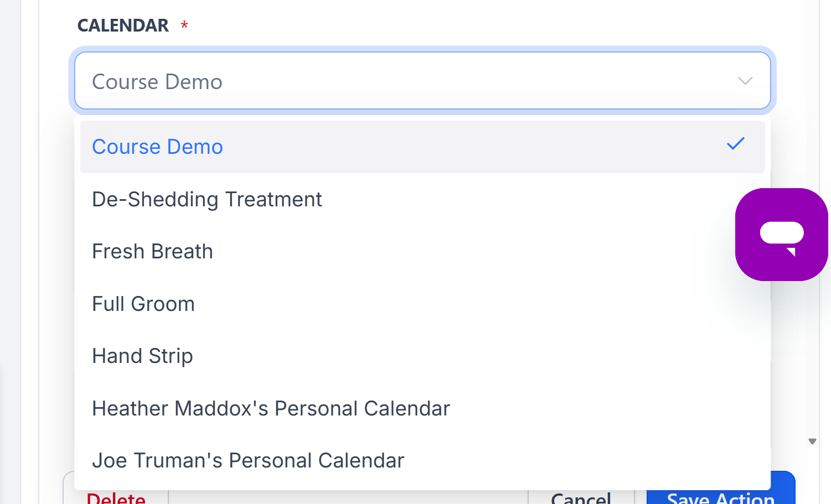The width and height of the screenshot is (831, 504).
Task: Choose De-Shedding Treatment from the calendar list
Action: point(207,200)
